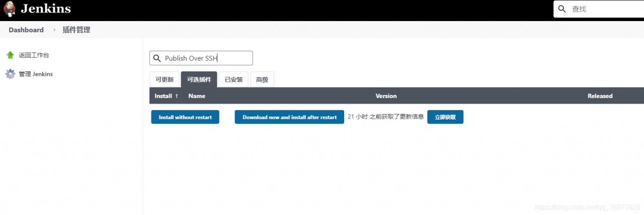The height and width of the screenshot is (215, 644).
Task: Sort by the Version column header
Action: click(x=386, y=96)
